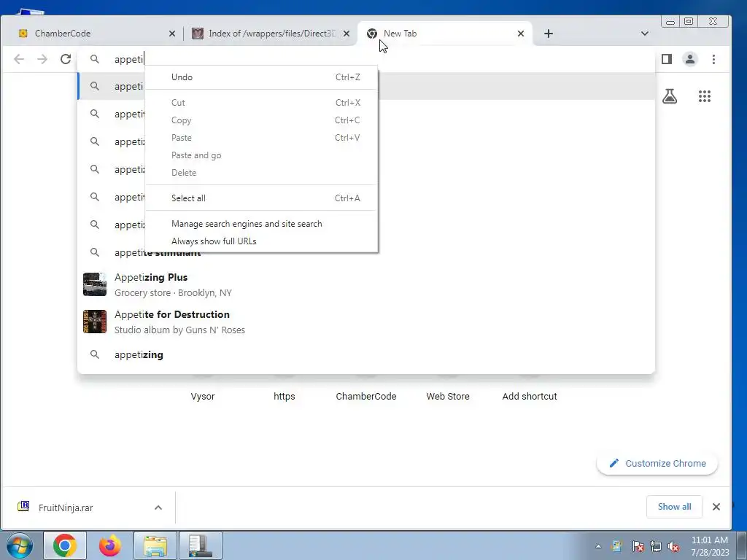Screen dimensions: 747x560
Task: Close the ChamberCode tab
Action: point(172,34)
